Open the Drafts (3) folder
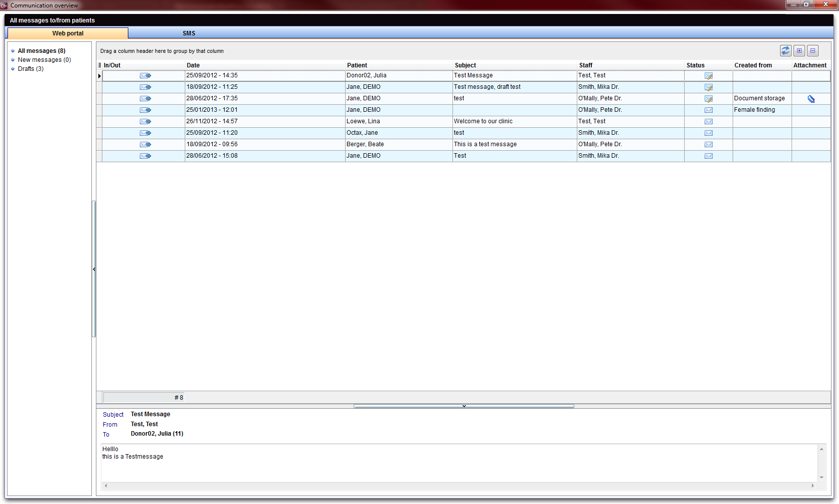 [30, 69]
